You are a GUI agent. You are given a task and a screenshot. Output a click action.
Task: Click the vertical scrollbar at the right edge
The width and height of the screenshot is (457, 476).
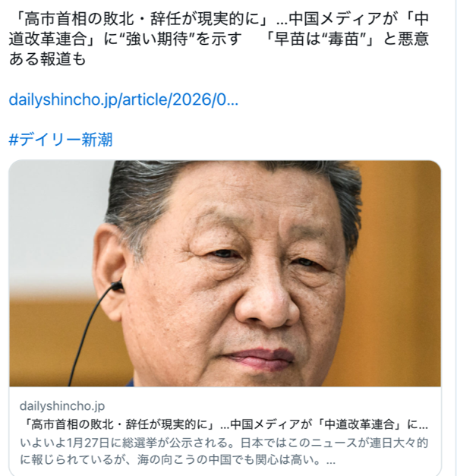455,238
